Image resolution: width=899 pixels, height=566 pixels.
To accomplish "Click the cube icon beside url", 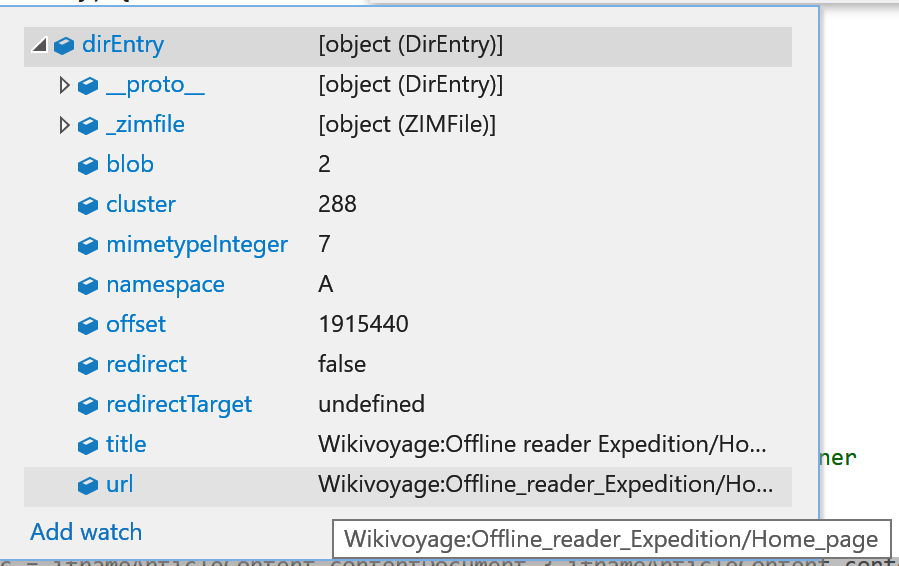I will [x=88, y=485].
